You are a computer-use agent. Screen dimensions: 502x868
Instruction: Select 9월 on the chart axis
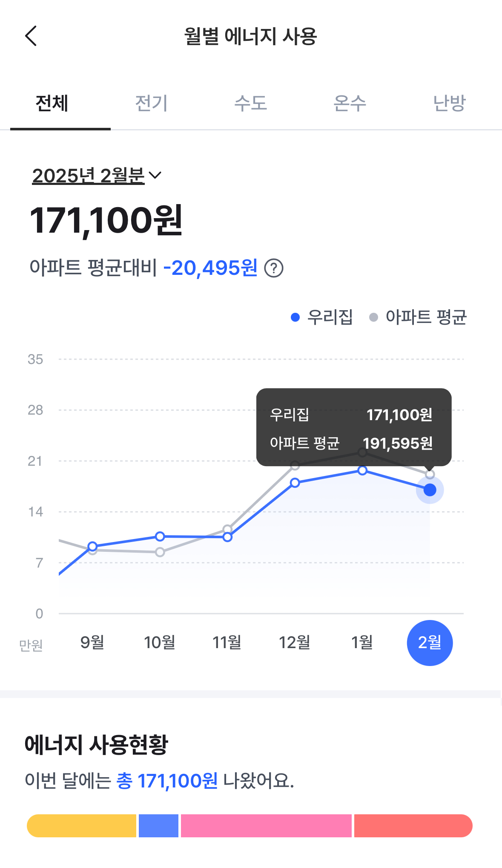(92, 642)
